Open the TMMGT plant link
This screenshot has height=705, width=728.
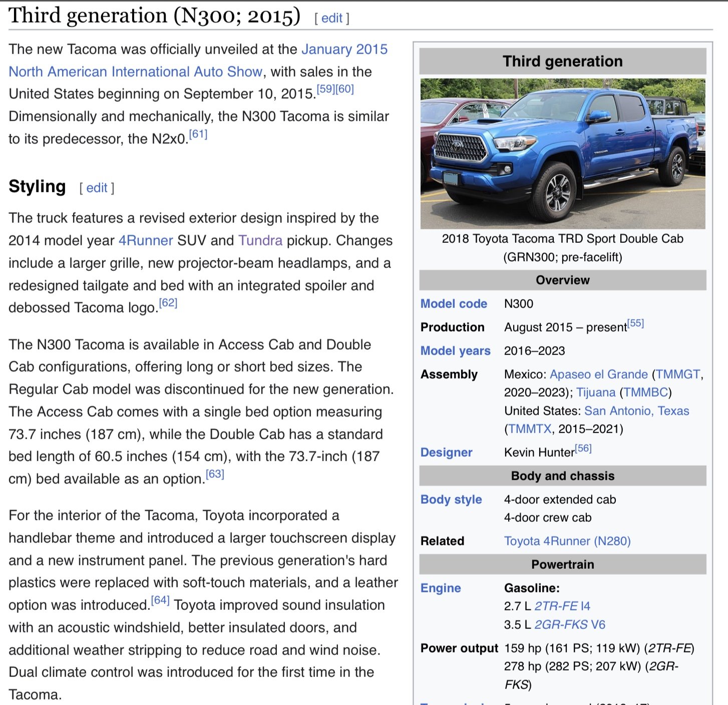pos(678,375)
